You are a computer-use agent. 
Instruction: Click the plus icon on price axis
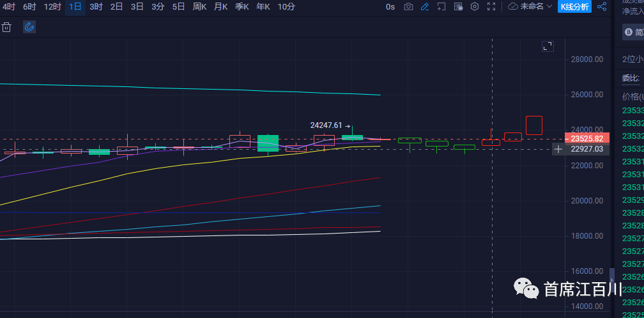(x=558, y=149)
